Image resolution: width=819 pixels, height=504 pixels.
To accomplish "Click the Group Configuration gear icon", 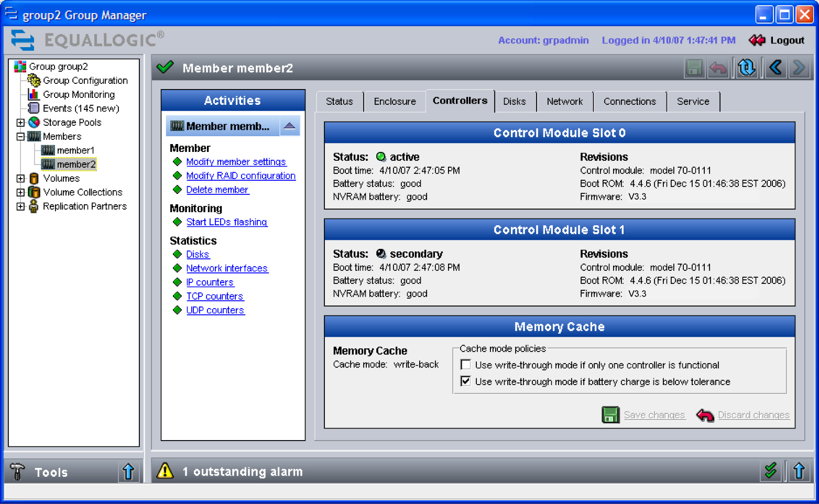I will point(34,80).
